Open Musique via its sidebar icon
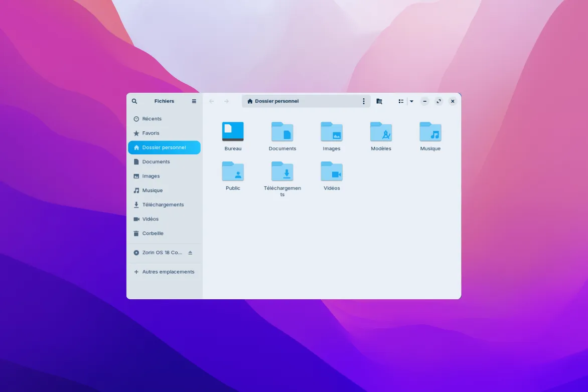 pyautogui.click(x=152, y=190)
